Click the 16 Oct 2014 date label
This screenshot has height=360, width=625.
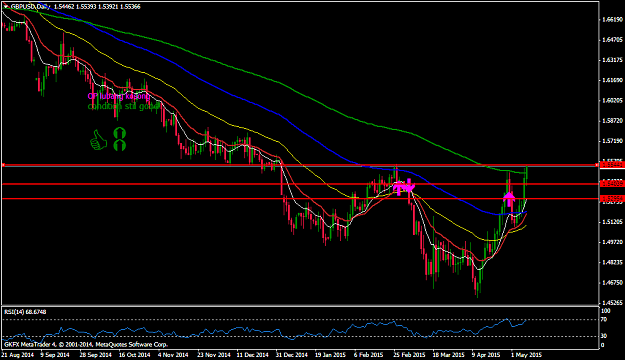tap(135, 354)
